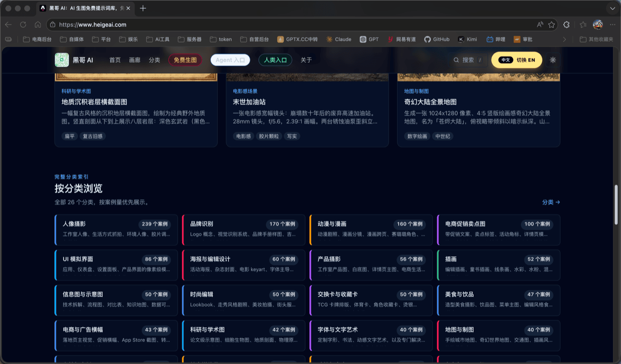The height and width of the screenshot is (364, 621).
Task: Open the browser profile avatar
Action: (x=598, y=25)
